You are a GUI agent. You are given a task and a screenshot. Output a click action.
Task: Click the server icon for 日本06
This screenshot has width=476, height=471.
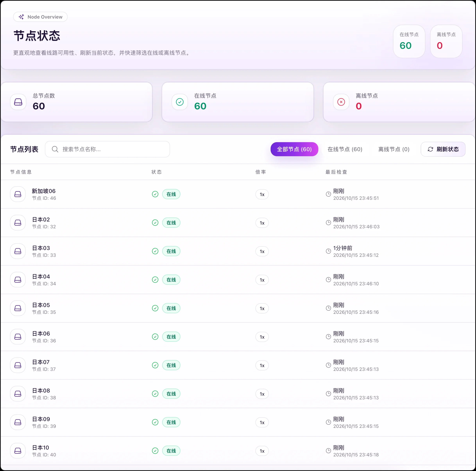(18, 337)
